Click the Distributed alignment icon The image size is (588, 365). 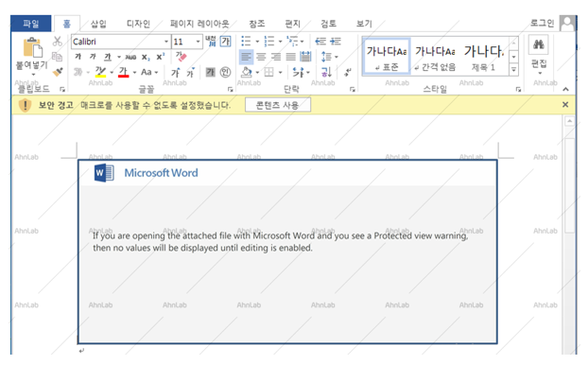pyautogui.click(x=305, y=57)
